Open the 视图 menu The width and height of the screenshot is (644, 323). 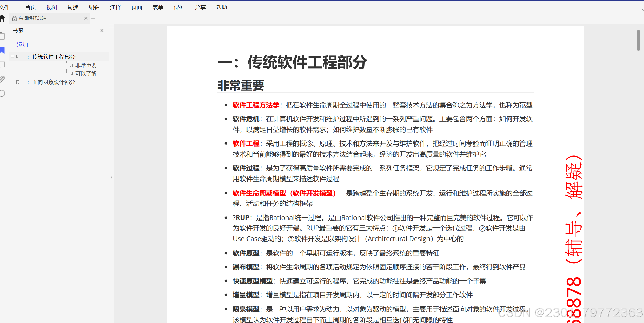click(x=51, y=7)
